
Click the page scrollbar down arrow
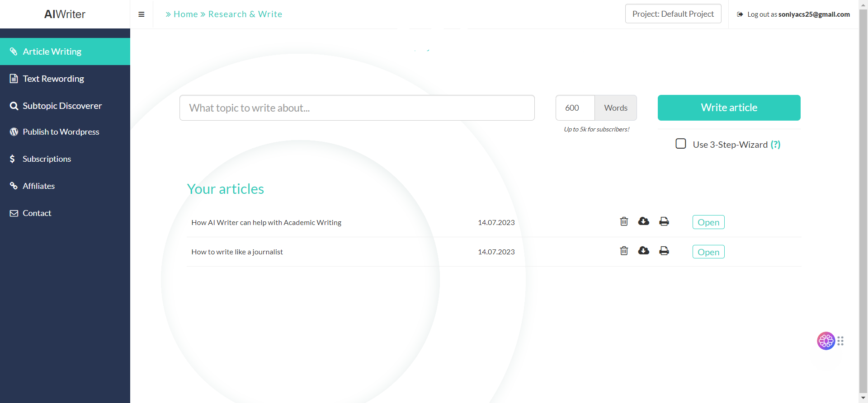(x=863, y=398)
